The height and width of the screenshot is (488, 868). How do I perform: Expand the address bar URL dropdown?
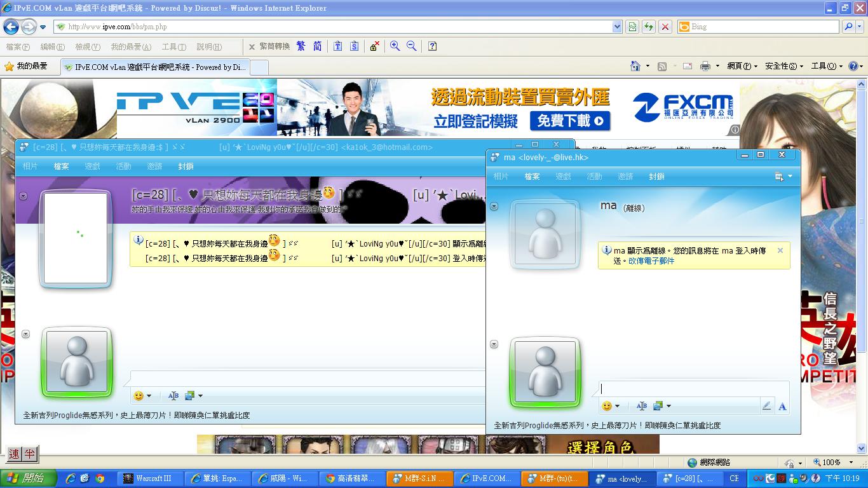coord(617,27)
